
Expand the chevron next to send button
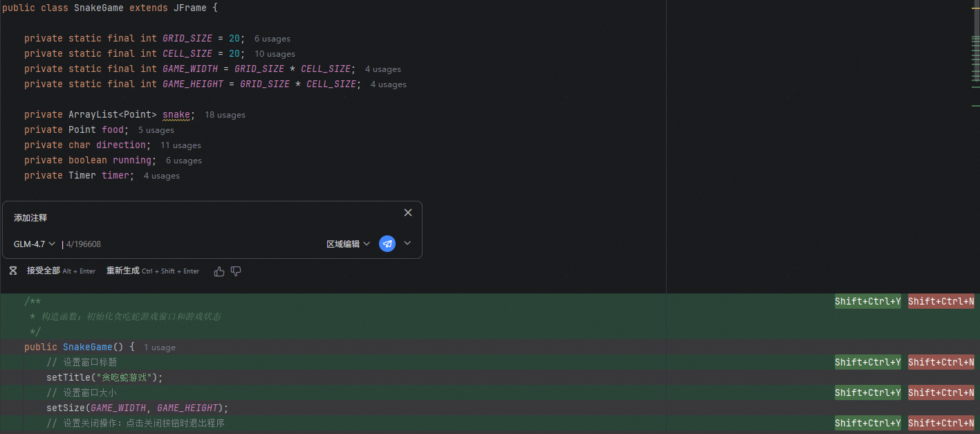point(407,244)
